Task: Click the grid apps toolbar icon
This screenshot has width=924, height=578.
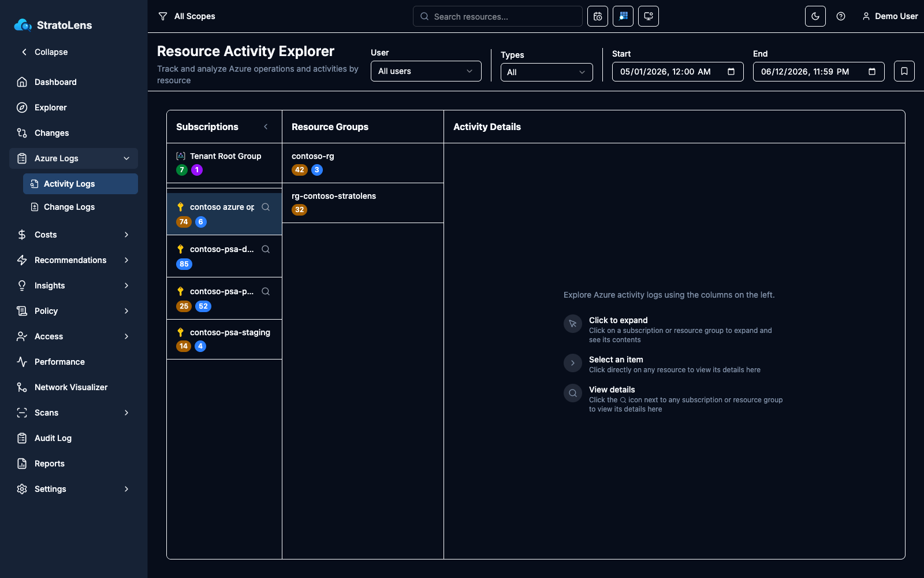Action: click(623, 16)
